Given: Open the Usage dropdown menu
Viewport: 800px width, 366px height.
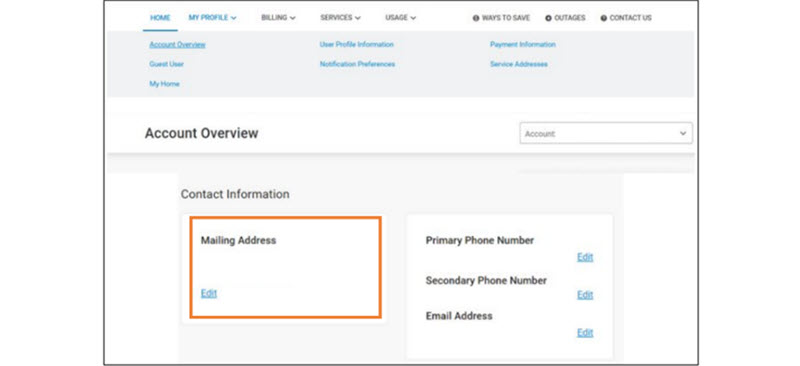Looking at the screenshot, I should coord(401,18).
